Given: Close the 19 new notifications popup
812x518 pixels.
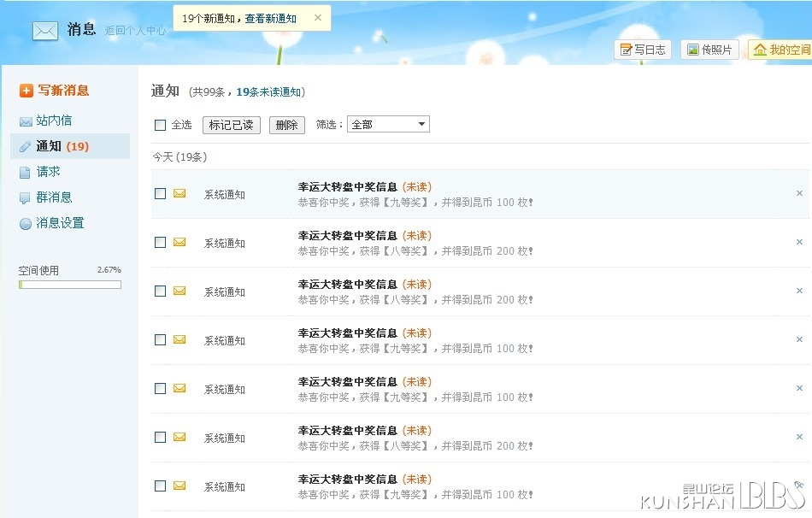Looking at the screenshot, I should pyautogui.click(x=318, y=18).
